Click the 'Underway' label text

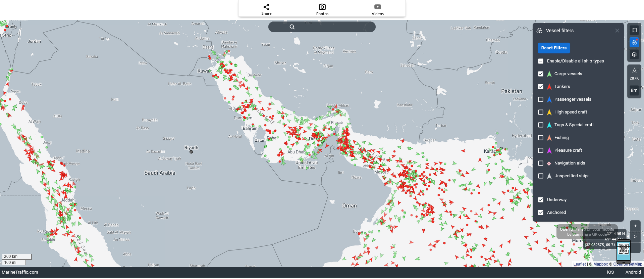pyautogui.click(x=557, y=200)
